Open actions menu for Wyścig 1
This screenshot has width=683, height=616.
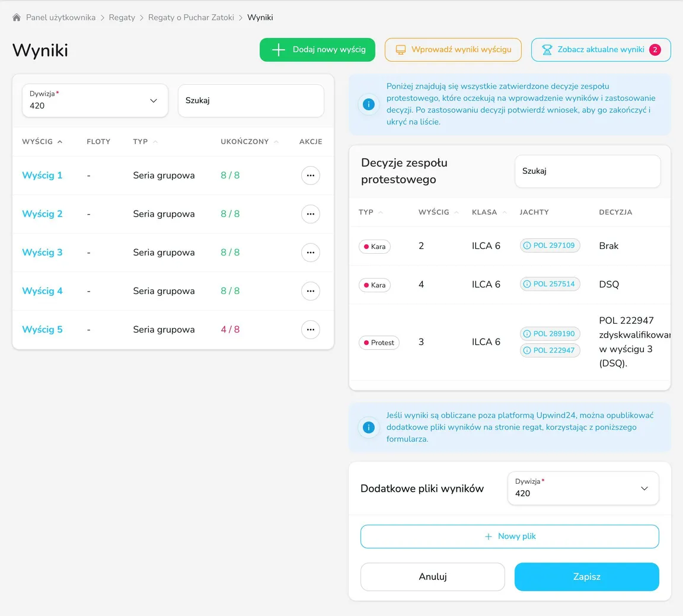[x=311, y=175]
